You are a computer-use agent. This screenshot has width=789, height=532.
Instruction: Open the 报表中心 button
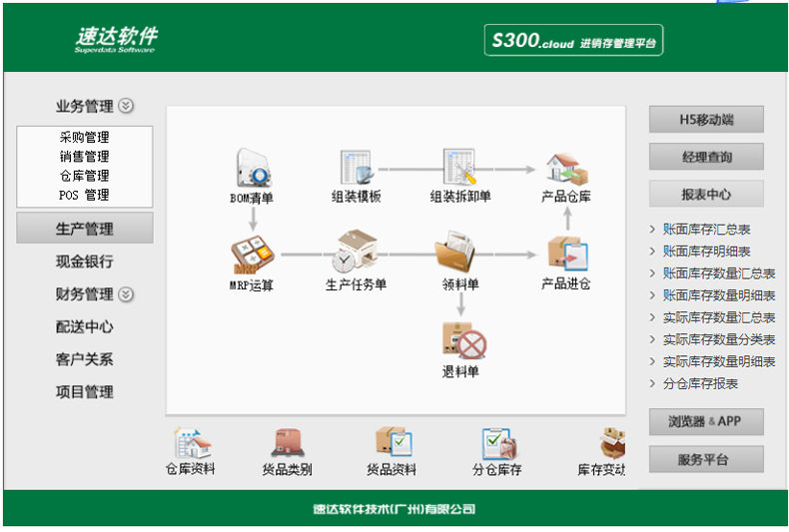(x=706, y=194)
